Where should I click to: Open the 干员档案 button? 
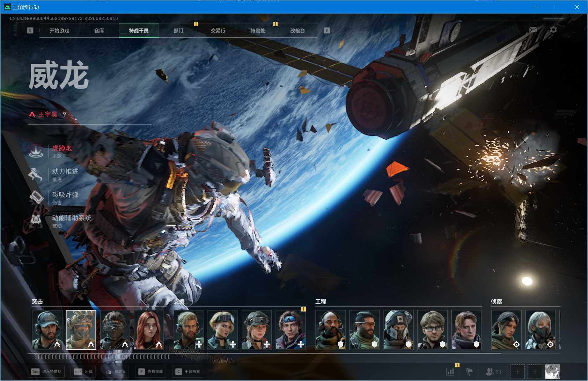188,372
